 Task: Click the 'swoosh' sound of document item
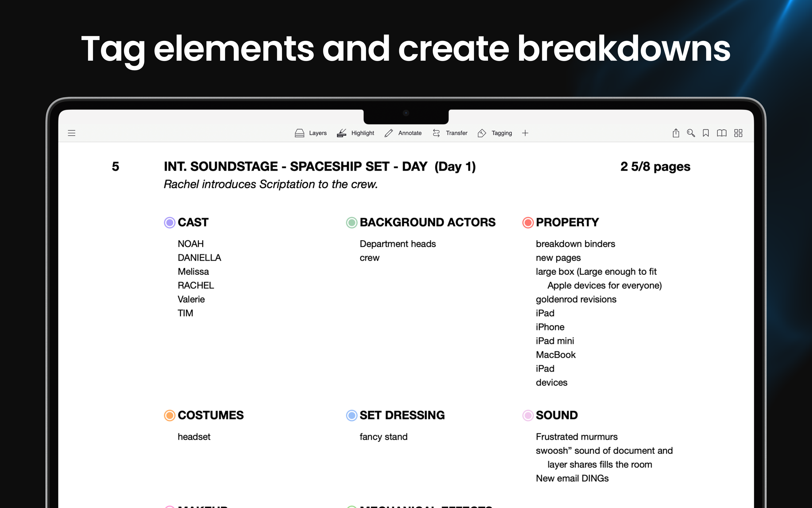pyautogui.click(x=604, y=457)
